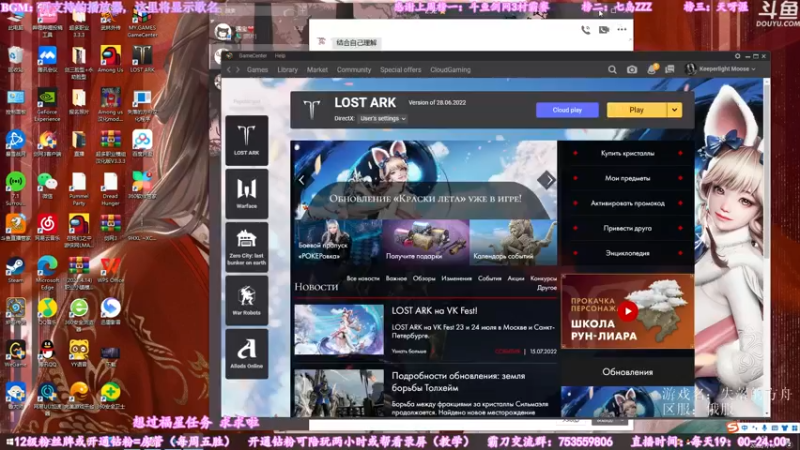
Task: Show next banner slide with right arrow
Action: tap(546, 180)
